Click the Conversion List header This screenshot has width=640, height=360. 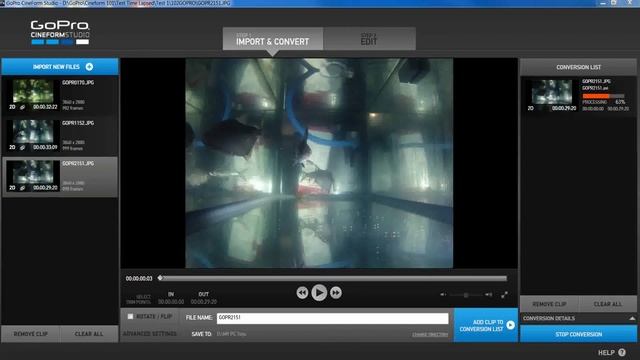tap(578, 67)
